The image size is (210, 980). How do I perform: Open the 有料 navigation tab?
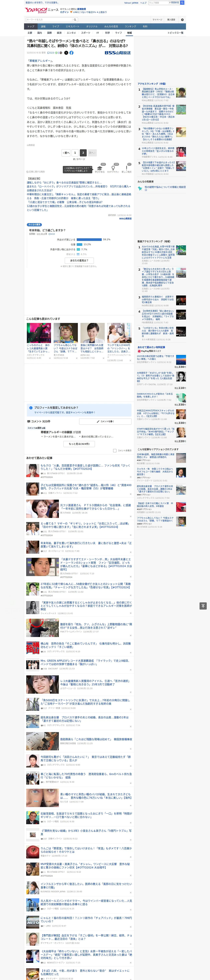(x=145, y=27)
